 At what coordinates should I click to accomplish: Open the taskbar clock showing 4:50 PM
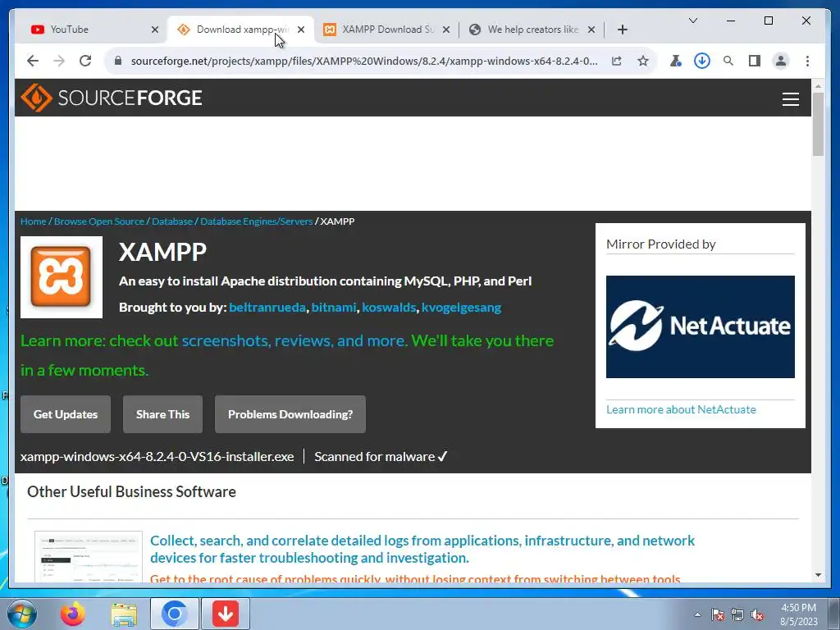pos(799,614)
